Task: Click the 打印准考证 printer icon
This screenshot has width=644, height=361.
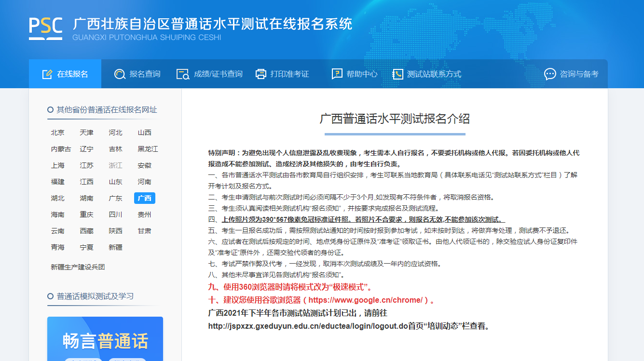Action: (x=261, y=74)
